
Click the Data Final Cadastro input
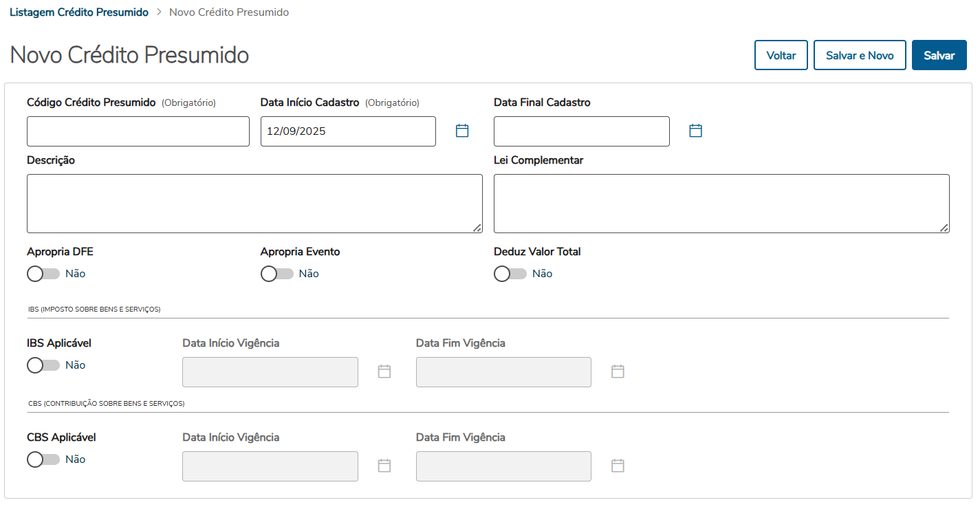click(x=581, y=131)
